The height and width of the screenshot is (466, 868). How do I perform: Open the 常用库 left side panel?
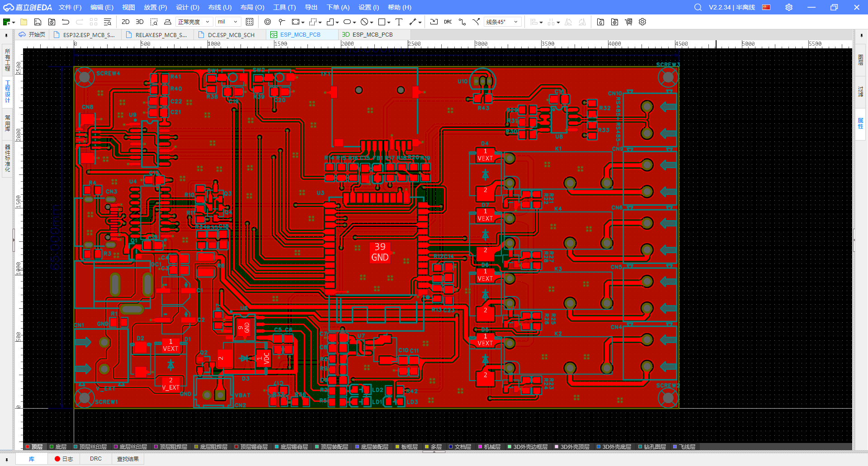7,123
